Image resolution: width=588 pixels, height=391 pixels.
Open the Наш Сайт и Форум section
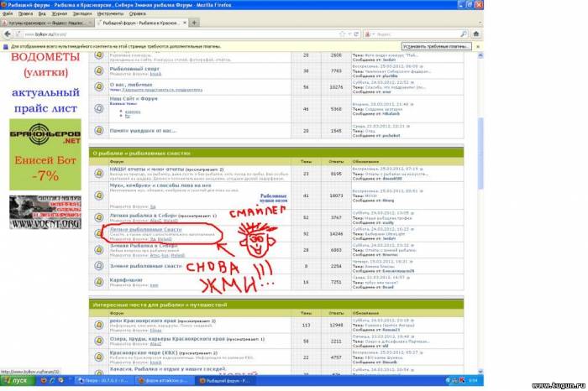134,98
